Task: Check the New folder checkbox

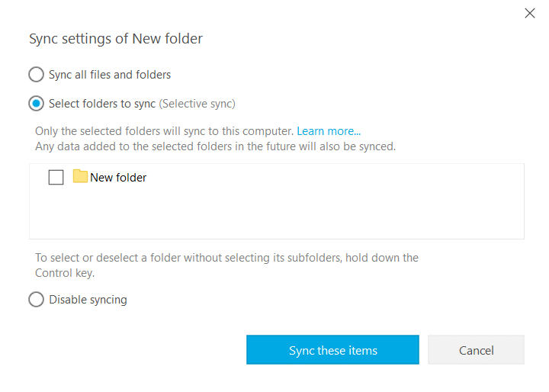Action: (x=56, y=177)
